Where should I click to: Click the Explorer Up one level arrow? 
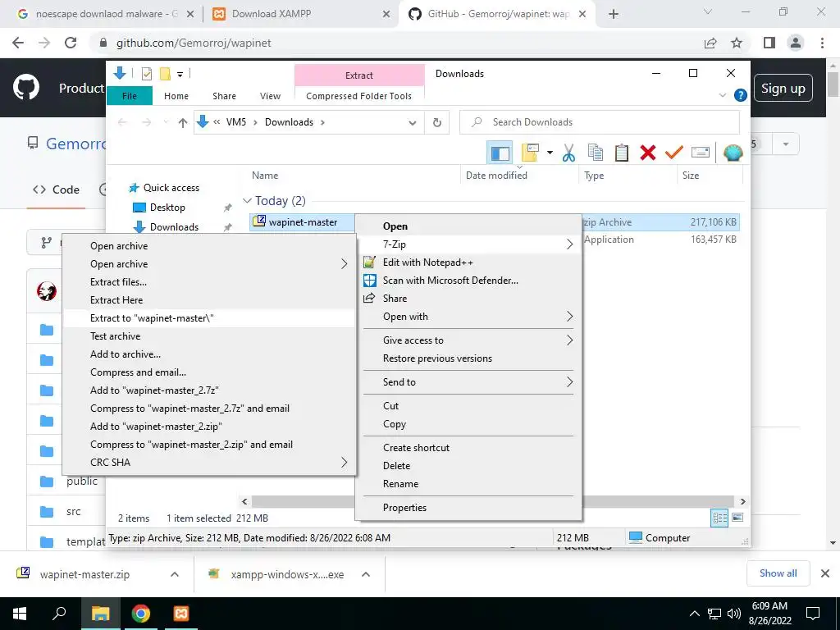tap(183, 123)
